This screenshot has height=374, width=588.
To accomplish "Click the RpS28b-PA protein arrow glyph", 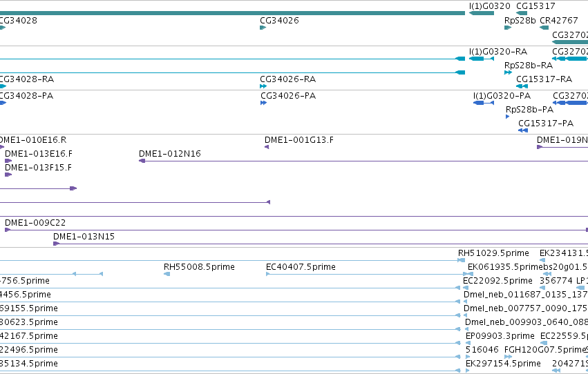I will click(507, 117).
